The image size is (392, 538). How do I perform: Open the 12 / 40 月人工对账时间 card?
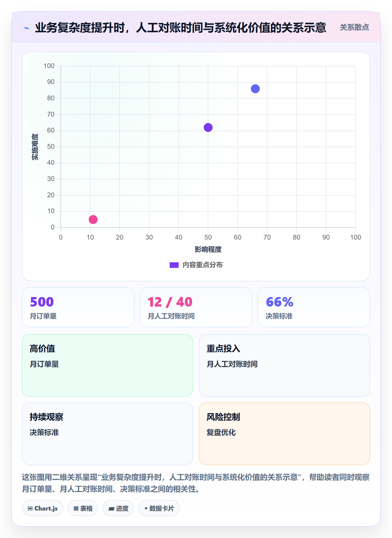[196, 307]
